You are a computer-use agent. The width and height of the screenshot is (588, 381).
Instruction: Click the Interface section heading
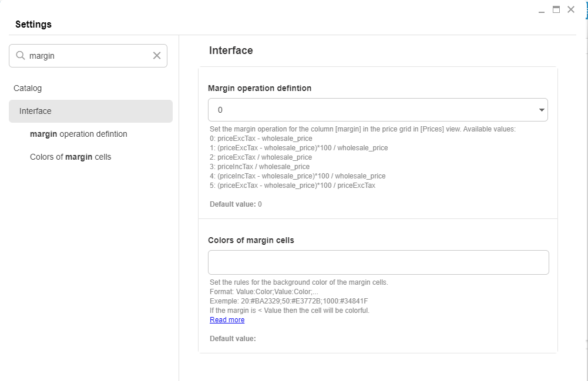tap(231, 50)
